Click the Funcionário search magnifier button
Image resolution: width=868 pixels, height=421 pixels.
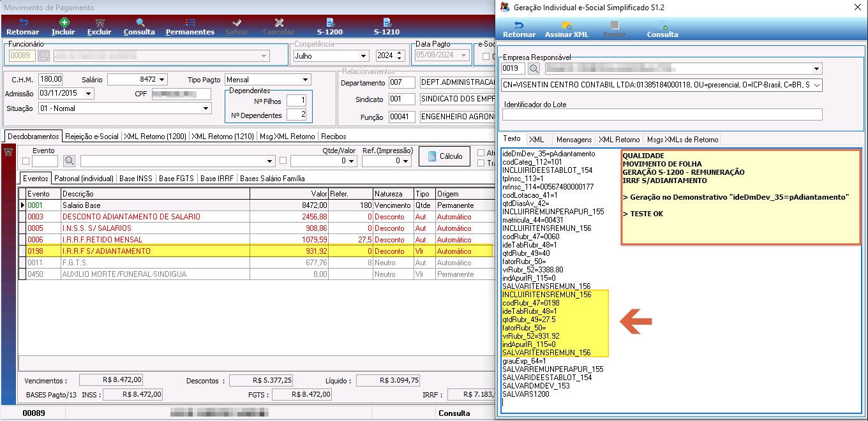pos(43,55)
